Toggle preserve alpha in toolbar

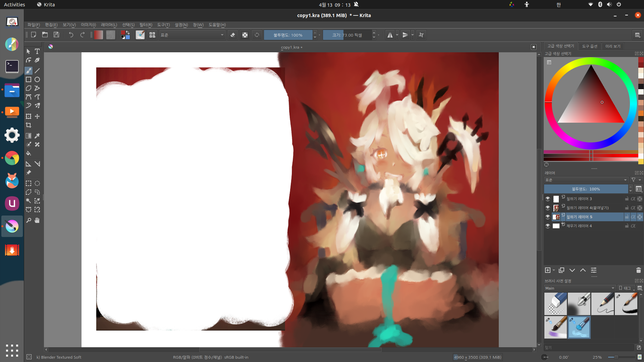tap(245, 35)
